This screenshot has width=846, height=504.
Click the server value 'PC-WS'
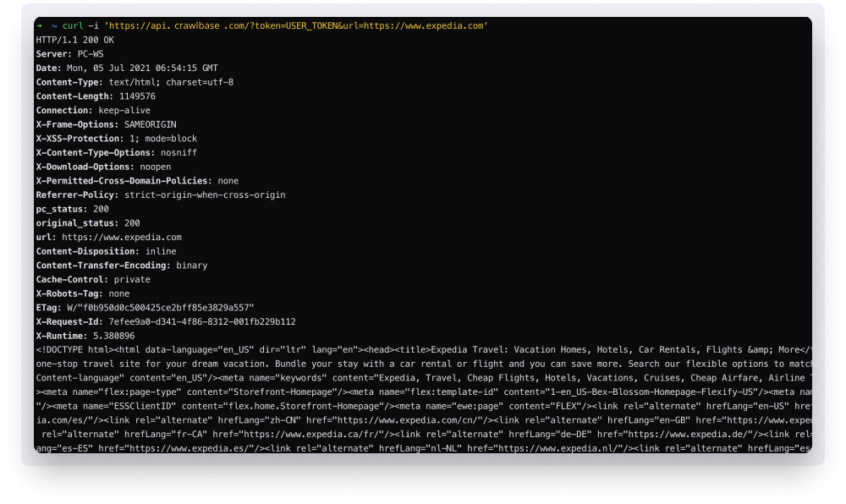pos(91,54)
